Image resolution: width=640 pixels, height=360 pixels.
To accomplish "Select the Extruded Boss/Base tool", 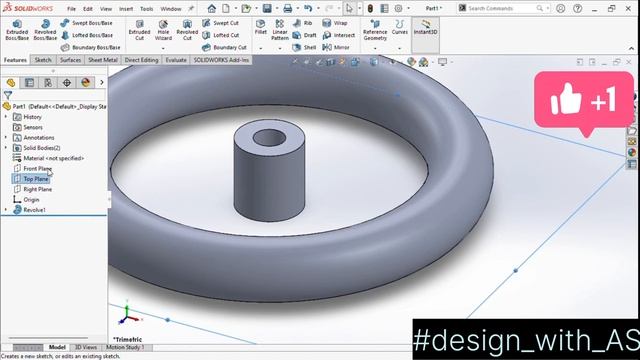I will (17, 30).
